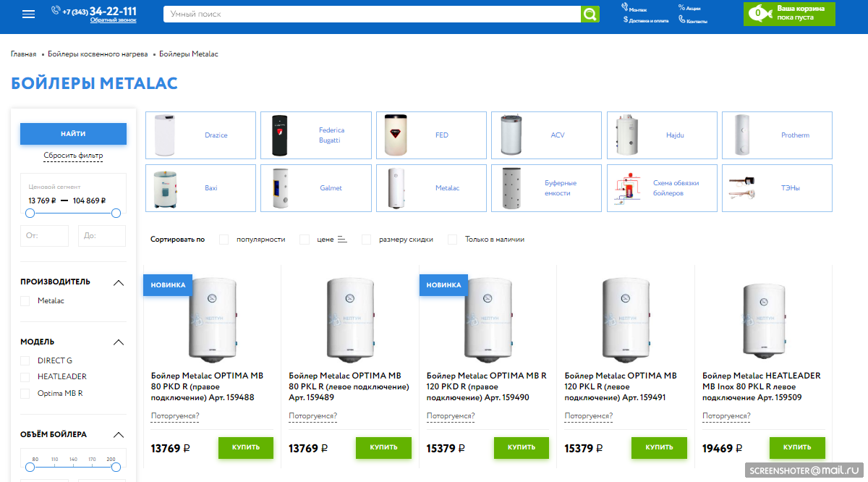Click the minimum boiler volume slider handle
The image size is (868, 482).
[x=30, y=467]
